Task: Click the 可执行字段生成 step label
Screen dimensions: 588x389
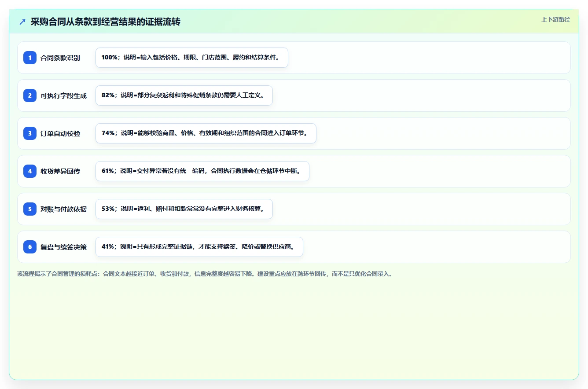Action: [x=64, y=95]
